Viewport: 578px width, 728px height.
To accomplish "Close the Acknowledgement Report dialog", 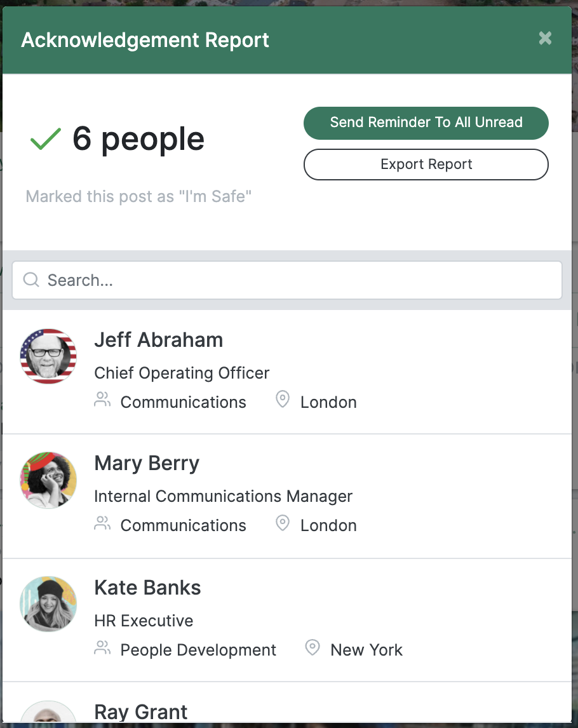I will click(545, 38).
